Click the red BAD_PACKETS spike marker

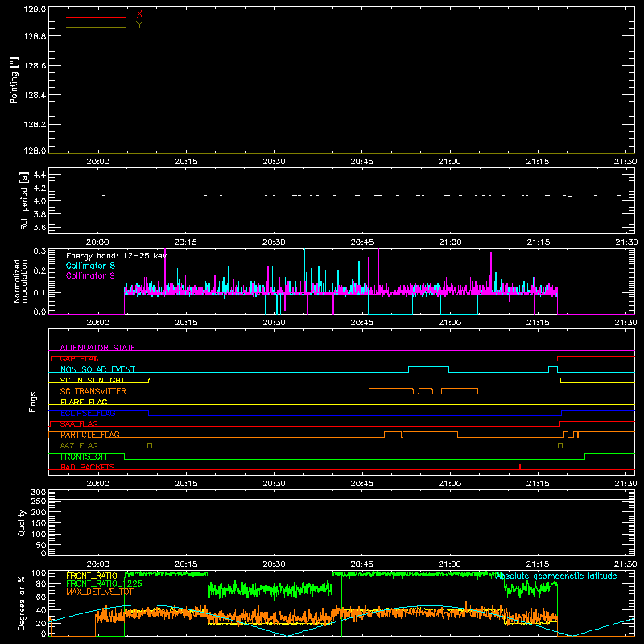(520, 467)
